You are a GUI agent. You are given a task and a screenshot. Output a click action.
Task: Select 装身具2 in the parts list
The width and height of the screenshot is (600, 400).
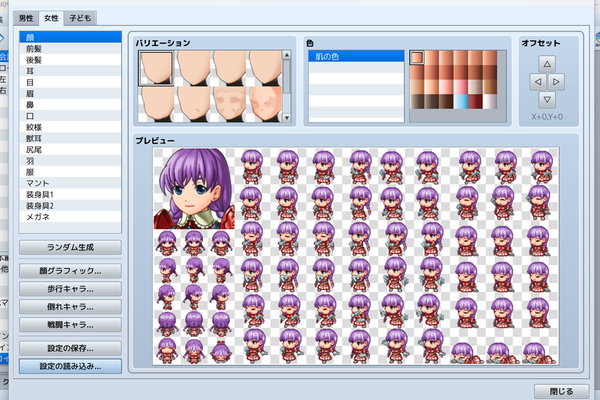click(x=70, y=206)
